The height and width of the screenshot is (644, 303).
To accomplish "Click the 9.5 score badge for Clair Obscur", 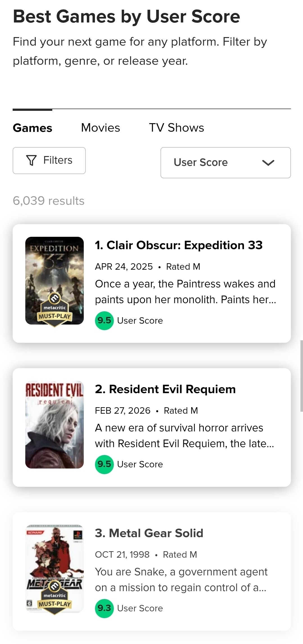I will pos(104,321).
